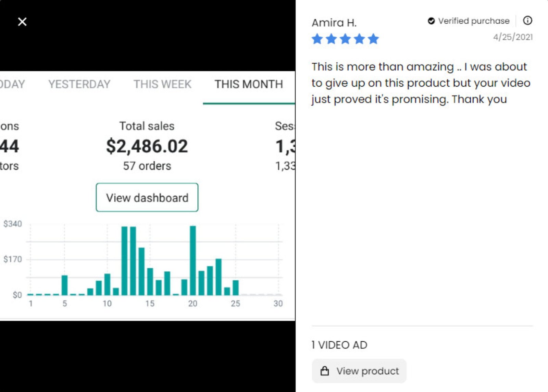This screenshot has height=392, width=548.
Task: Click the tallest bar at day 20
Action: pos(193,260)
